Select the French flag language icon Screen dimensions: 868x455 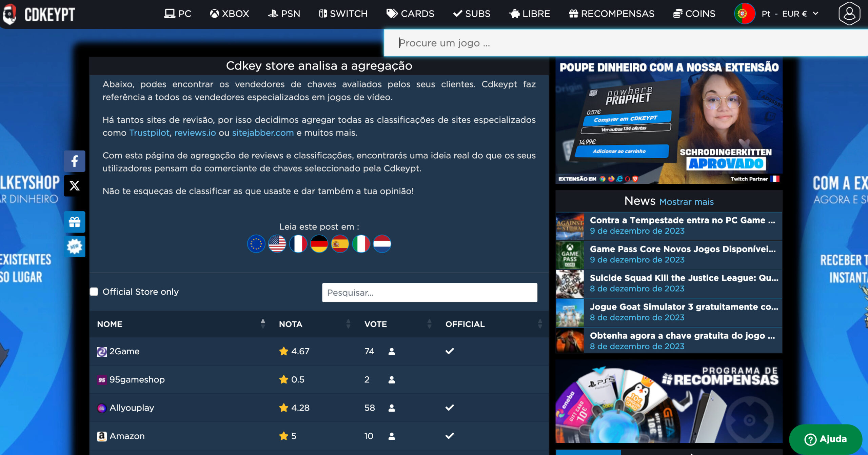pos(298,244)
